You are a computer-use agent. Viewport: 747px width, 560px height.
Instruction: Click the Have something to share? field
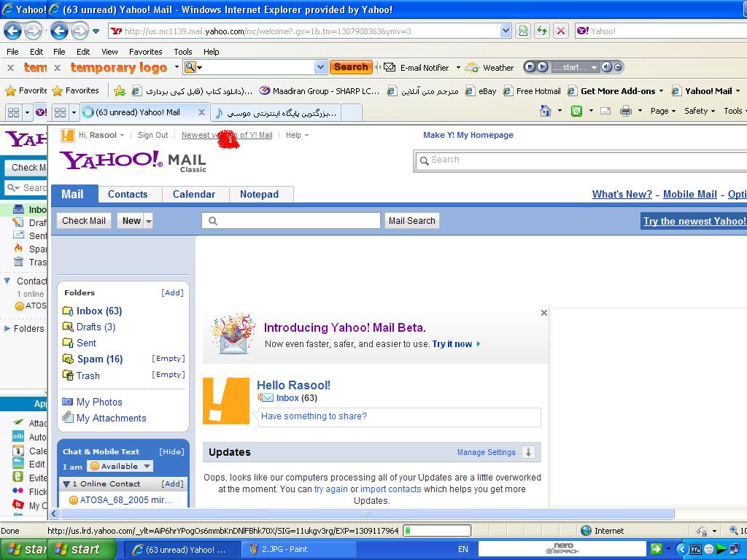tap(399, 416)
